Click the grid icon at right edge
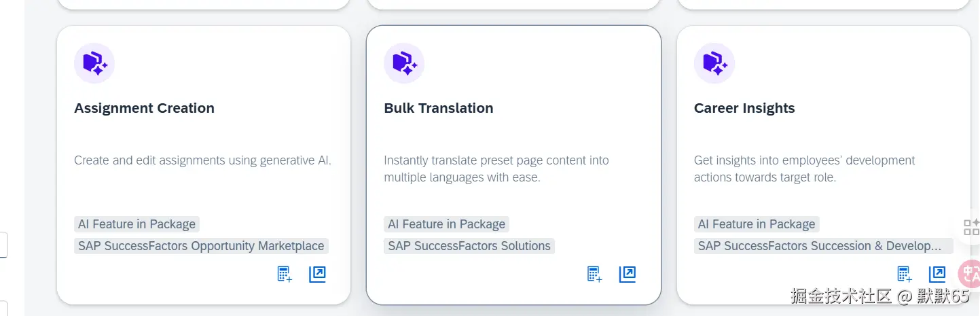This screenshot has width=980, height=316. pos(971,227)
